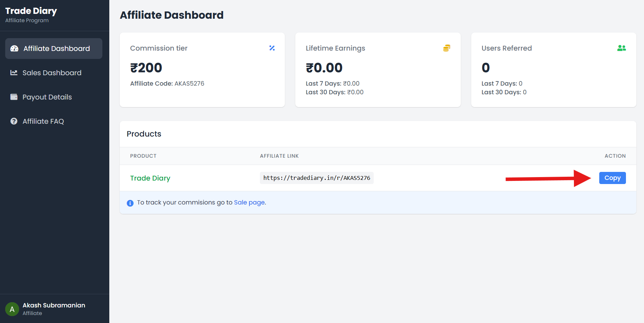Click the Affiliate role label under username
The width and height of the screenshot is (644, 323).
tap(32, 313)
